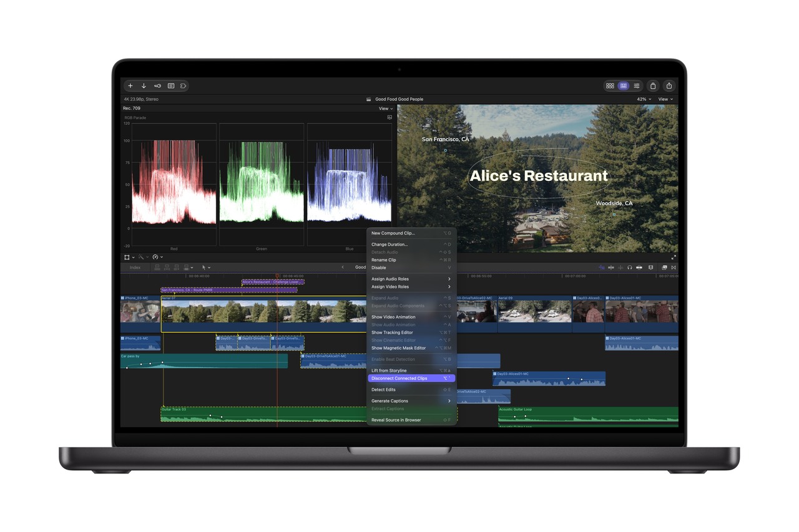This screenshot has width=799, height=532.
Task: Choose Disconnect Connected Clips option
Action: tap(411, 379)
